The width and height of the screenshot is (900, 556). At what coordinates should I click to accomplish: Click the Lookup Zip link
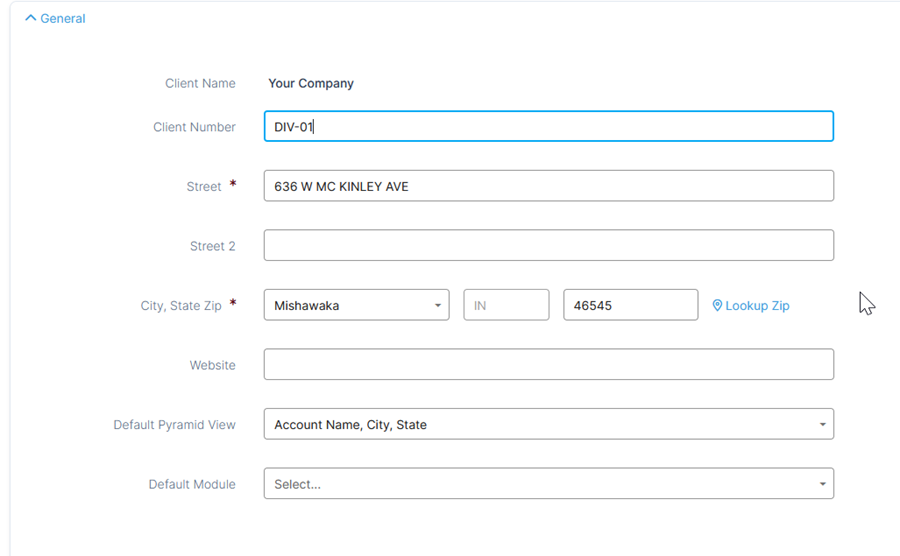[751, 306]
